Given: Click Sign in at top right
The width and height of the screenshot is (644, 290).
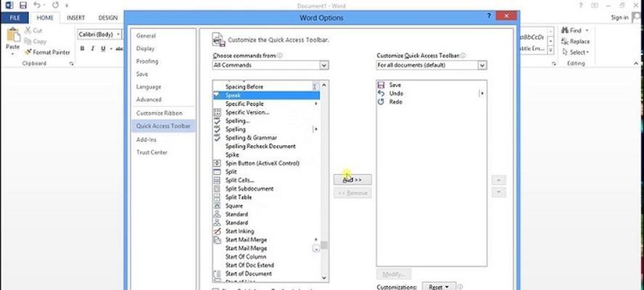Looking at the screenshot, I should 619,17.
